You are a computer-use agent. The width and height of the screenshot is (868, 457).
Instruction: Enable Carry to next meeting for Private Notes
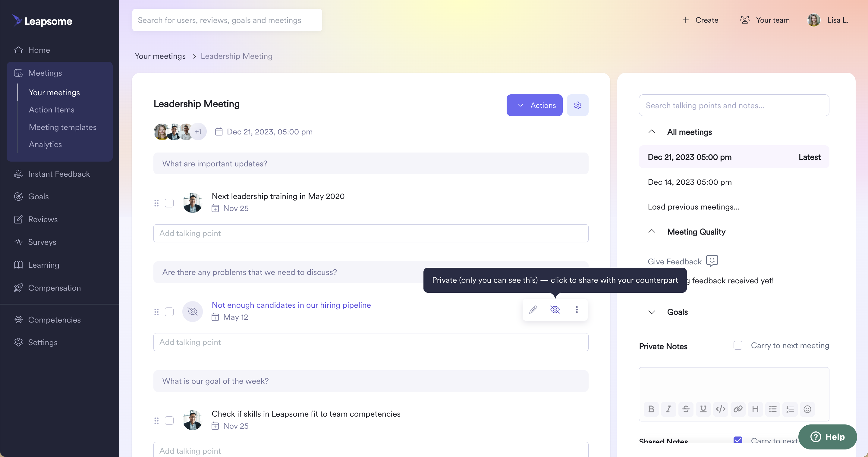pos(738,345)
